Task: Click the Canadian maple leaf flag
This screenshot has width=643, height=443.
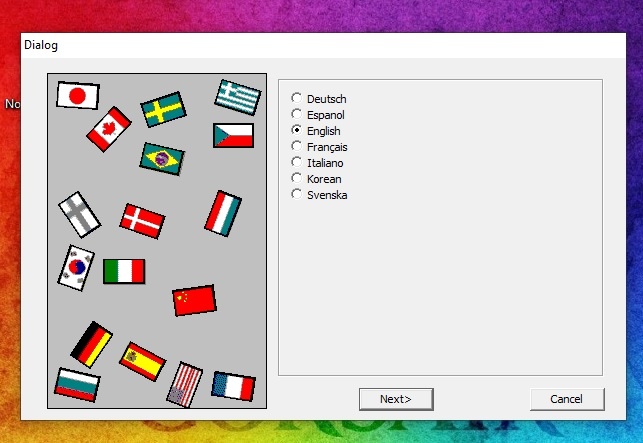Action: tap(108, 129)
